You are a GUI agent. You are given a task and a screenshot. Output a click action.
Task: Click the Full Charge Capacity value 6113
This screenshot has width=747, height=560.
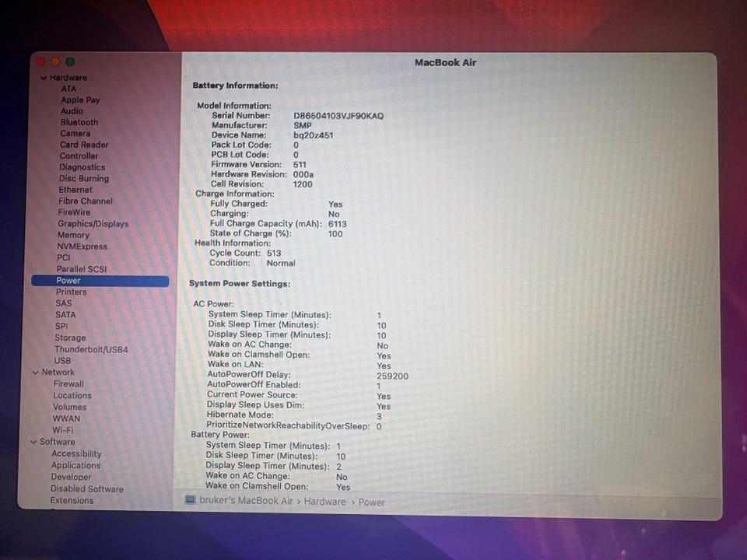(337, 224)
